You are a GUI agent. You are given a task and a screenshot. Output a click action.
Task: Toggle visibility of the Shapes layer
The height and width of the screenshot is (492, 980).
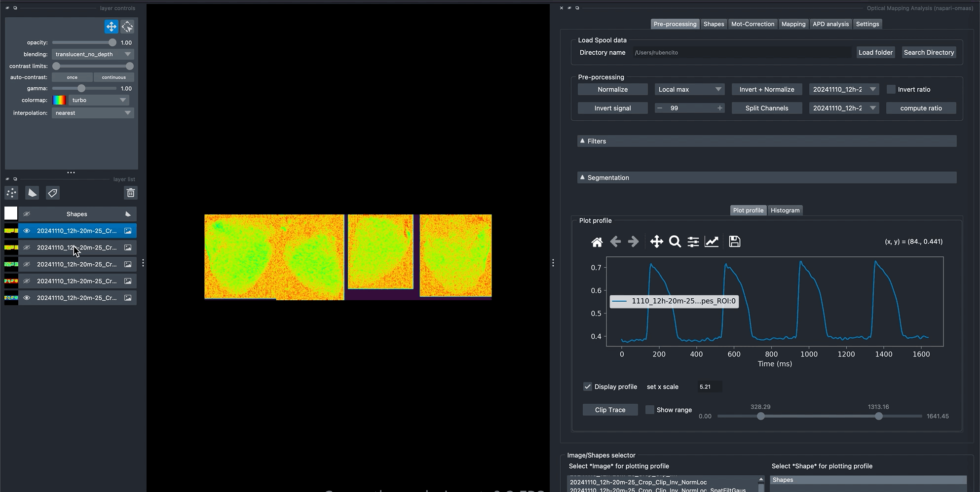(27, 214)
